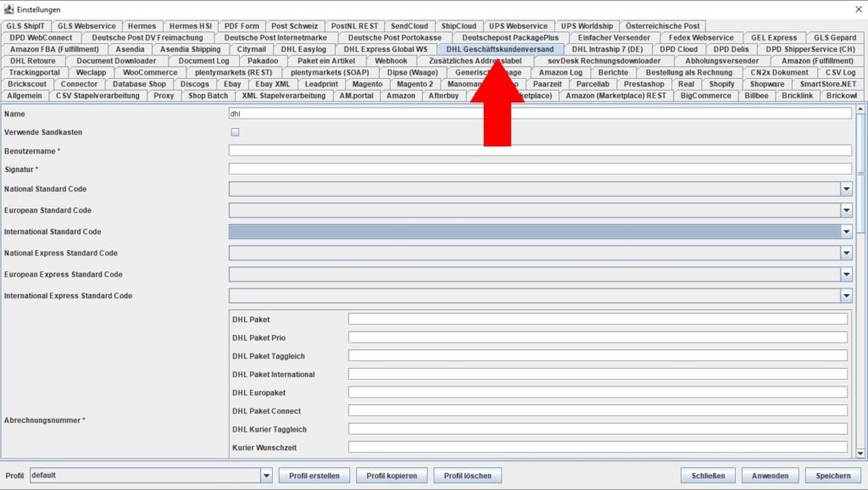Click the Profil erstellen button
Image resolution: width=868 pixels, height=490 pixels.
(314, 476)
